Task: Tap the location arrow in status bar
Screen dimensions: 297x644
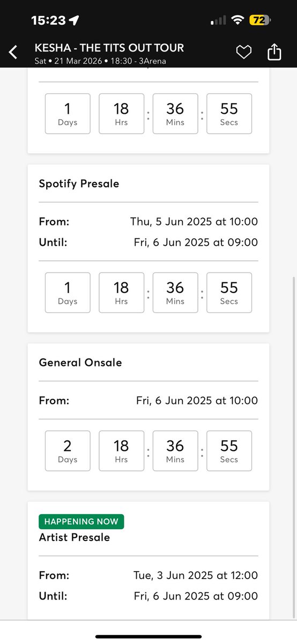Action: pos(74,20)
